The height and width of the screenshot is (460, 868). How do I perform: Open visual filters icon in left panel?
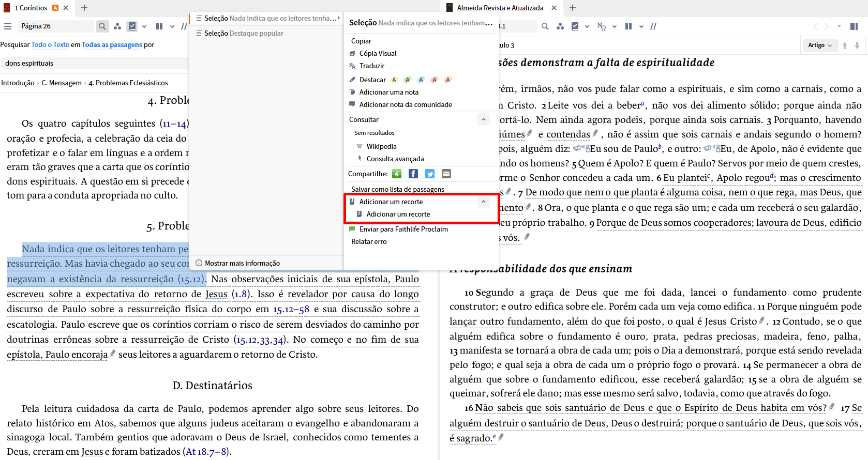(x=117, y=26)
